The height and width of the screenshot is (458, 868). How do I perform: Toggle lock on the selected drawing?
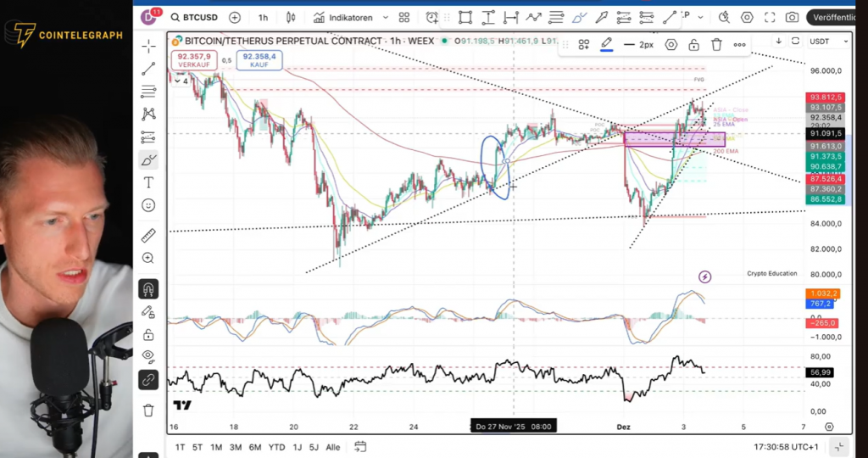(x=693, y=45)
